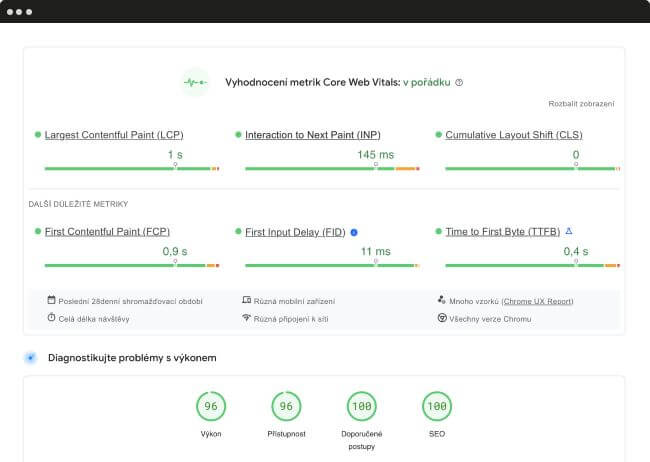Open Interaction to Next Paint (INP) link
This screenshot has width=650, height=462.
pyautogui.click(x=312, y=135)
